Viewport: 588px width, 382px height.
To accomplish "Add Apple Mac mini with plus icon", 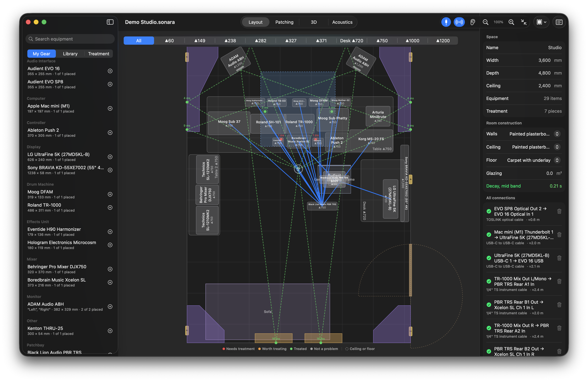I will click(x=110, y=108).
